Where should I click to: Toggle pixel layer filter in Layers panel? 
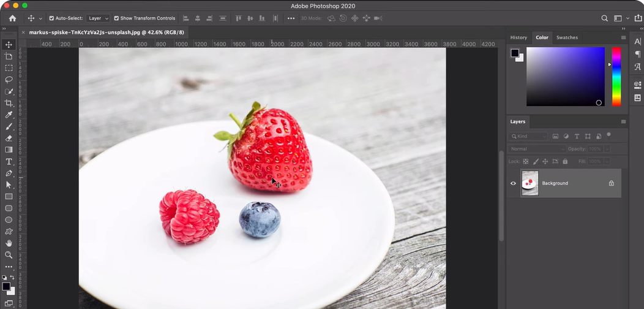(556, 136)
